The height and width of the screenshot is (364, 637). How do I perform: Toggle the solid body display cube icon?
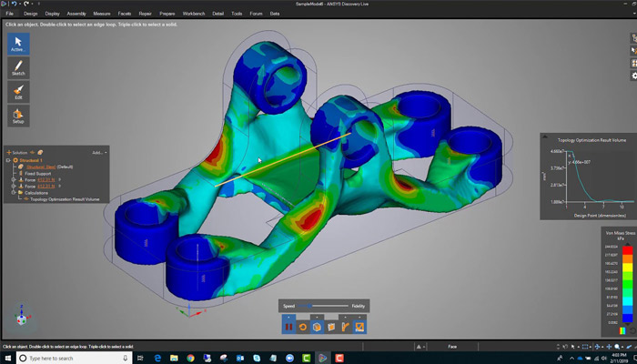click(317, 327)
